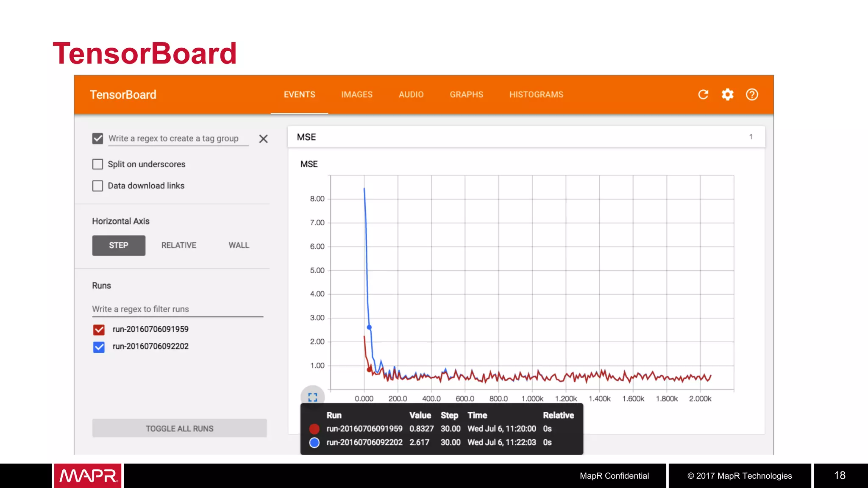Enable Data download links
Image resolution: width=868 pixels, height=488 pixels.
97,186
